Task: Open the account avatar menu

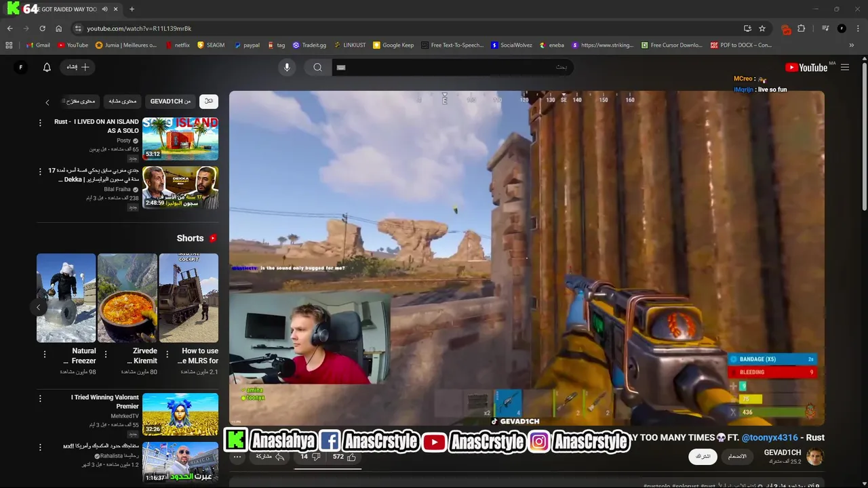Action: pos(20,67)
